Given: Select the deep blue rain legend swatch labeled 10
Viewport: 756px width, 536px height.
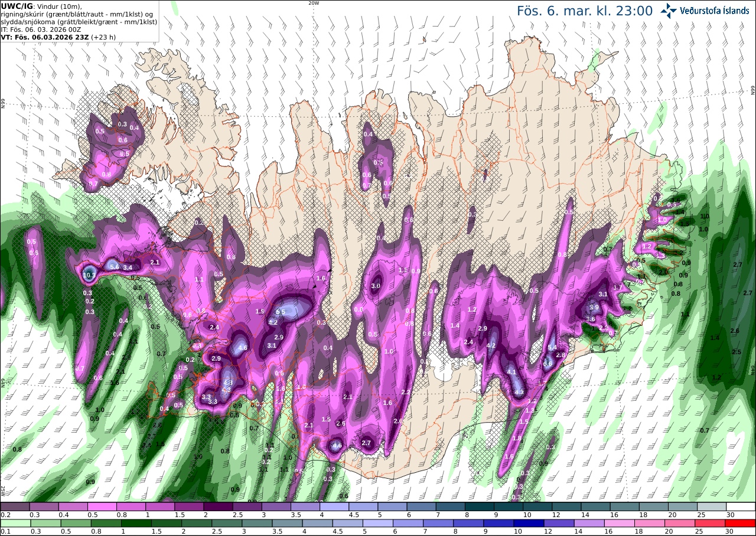Looking at the screenshot, I should [529, 523].
